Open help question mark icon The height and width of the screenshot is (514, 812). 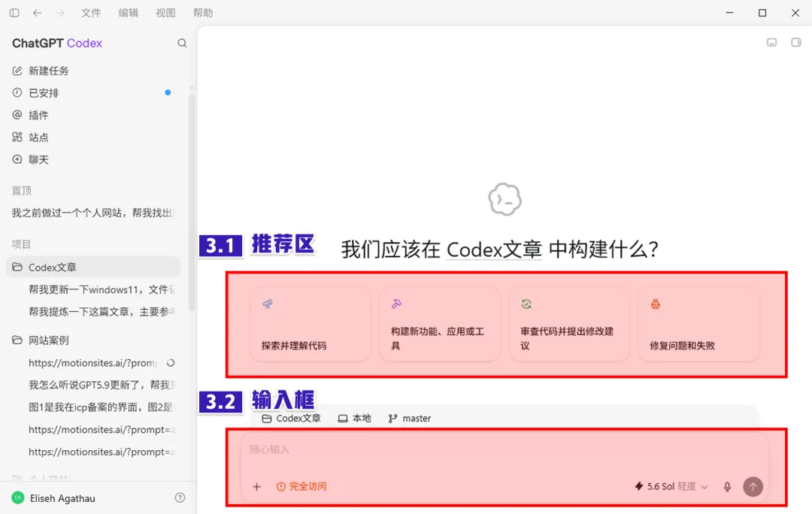pyautogui.click(x=180, y=498)
